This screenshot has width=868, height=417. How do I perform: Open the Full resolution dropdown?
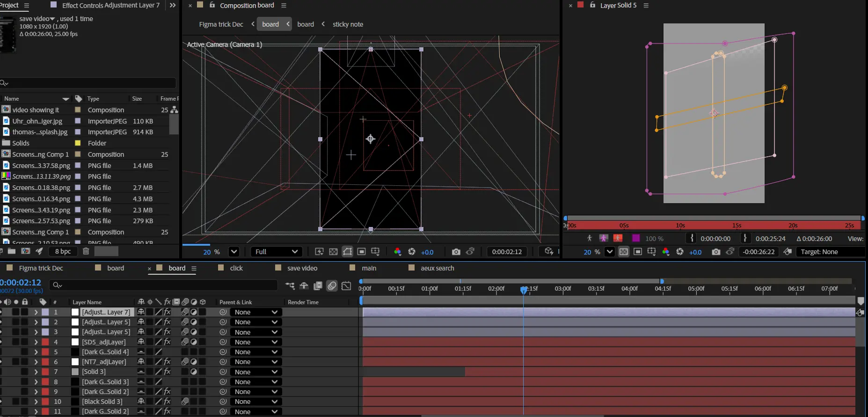pyautogui.click(x=276, y=252)
